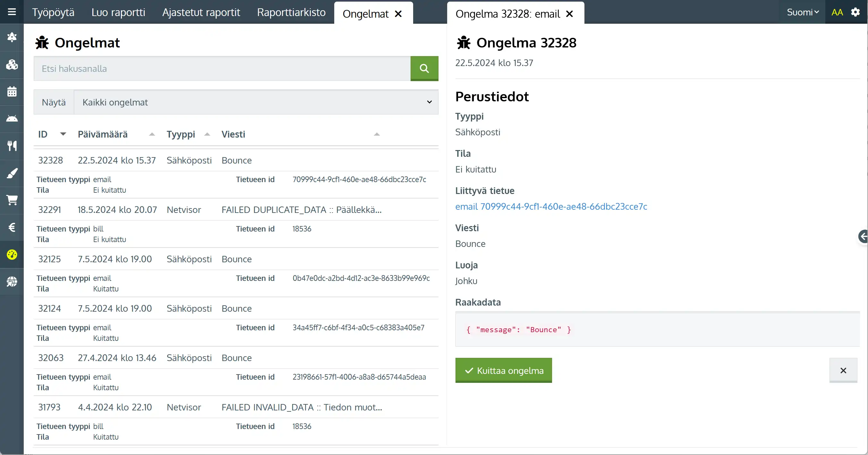Screen dimensions: 868x455
Task: Sort by Päivämäärä column arrow
Action: 152,134
